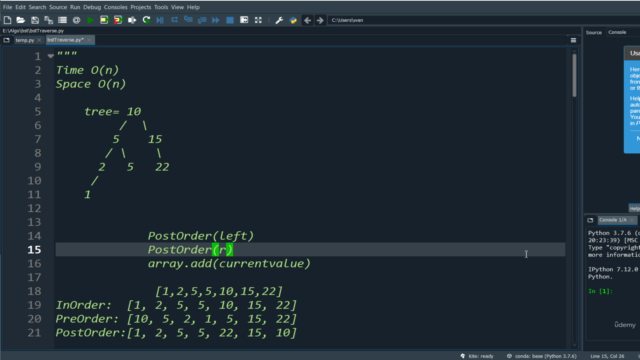640x360 pixels.
Task: Close the bstTraverse.py tab
Action: tap(89, 40)
